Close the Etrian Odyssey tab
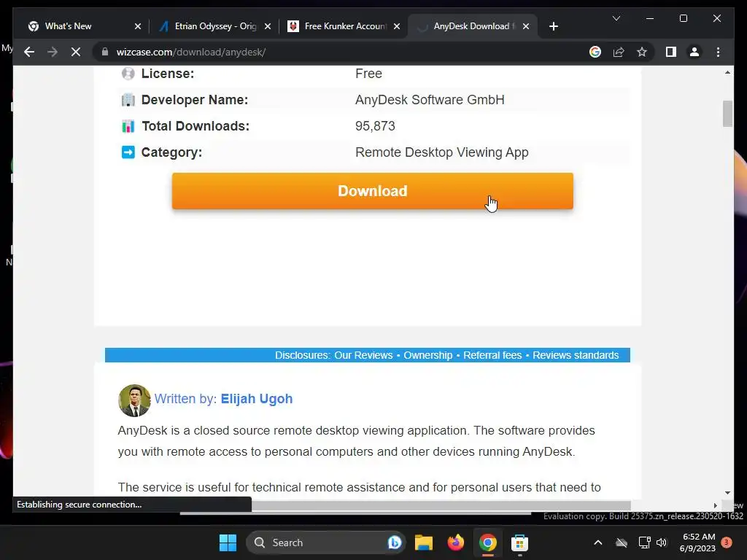 (x=268, y=26)
